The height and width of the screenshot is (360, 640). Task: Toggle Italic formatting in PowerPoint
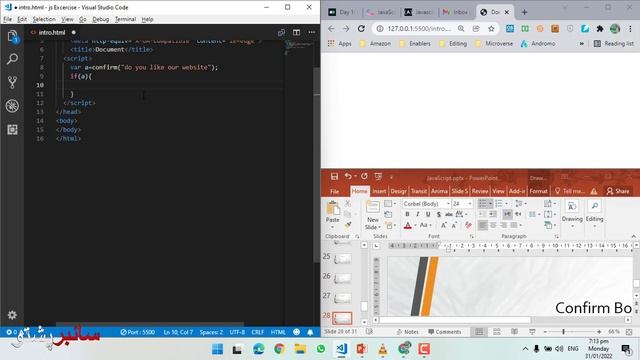pos(418,214)
